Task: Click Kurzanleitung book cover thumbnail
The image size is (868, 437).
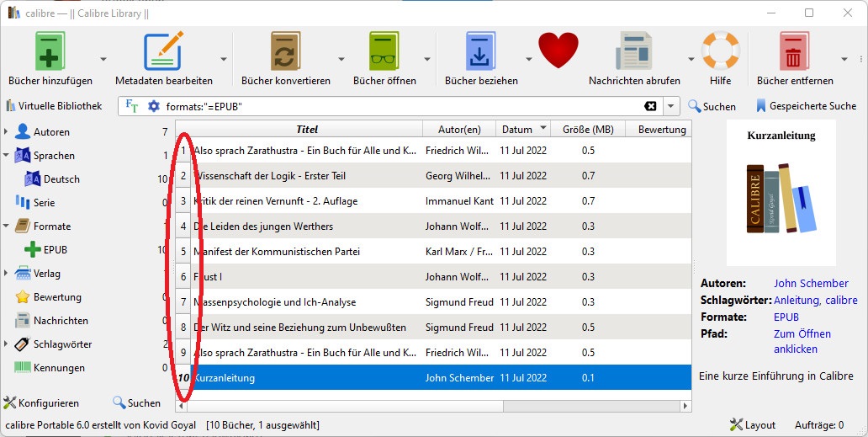Action: (781, 194)
